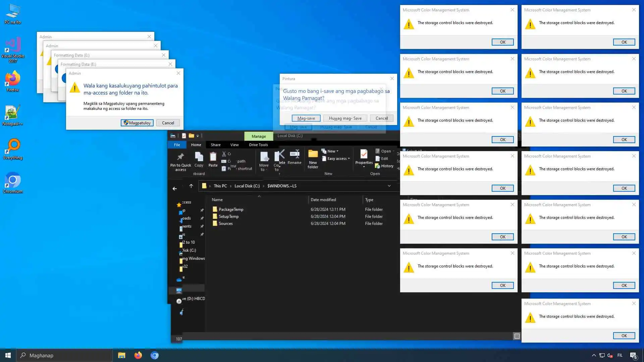Click the Rename icon in the ribbon
This screenshot has height=362, width=644.
click(x=294, y=155)
